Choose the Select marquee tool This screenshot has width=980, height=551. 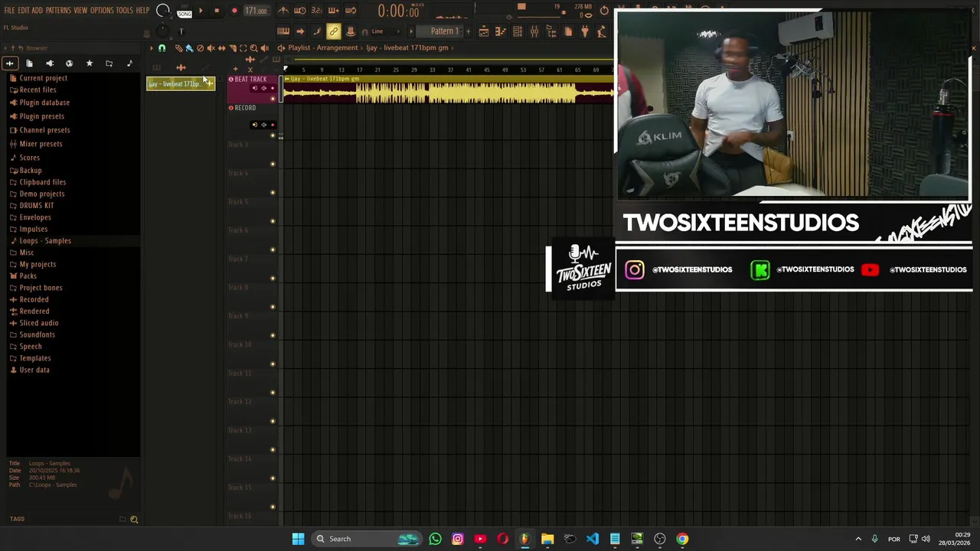(x=243, y=48)
